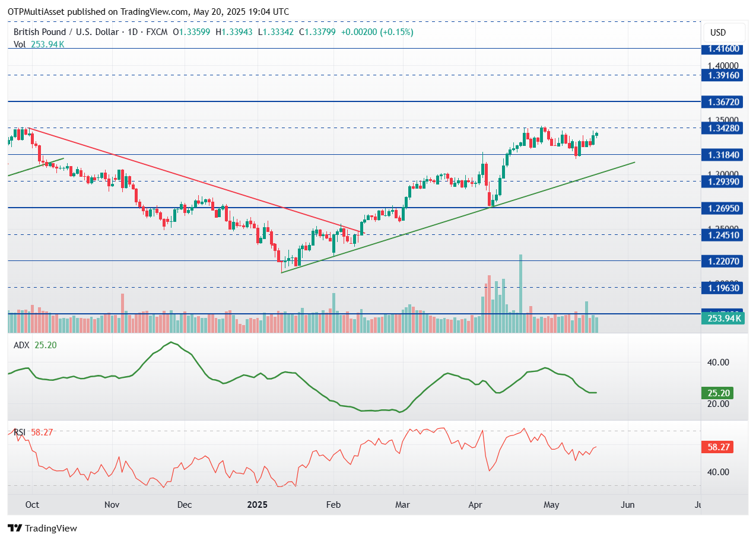Click the 1.36720 price level label
The width and height of the screenshot is (756, 541).
(722, 102)
